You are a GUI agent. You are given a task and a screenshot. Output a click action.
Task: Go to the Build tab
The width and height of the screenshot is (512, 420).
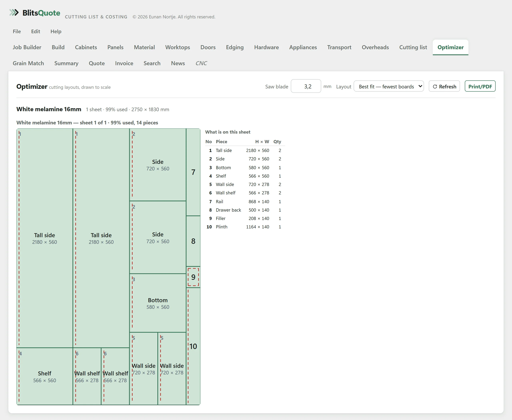click(58, 47)
